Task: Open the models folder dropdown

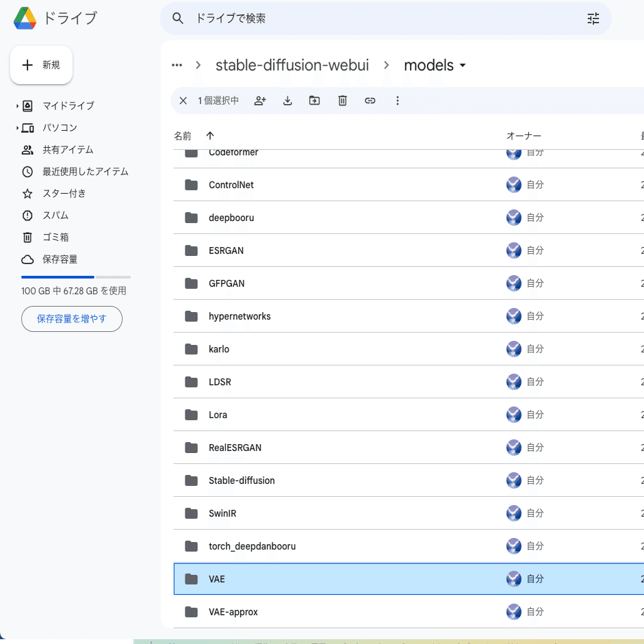Action: coord(463,65)
